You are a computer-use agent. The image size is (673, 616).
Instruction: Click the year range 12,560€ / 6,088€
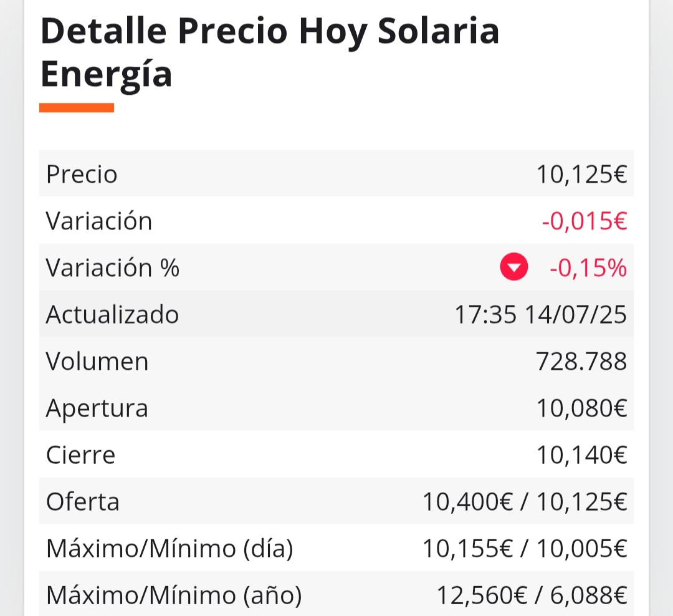532,595
